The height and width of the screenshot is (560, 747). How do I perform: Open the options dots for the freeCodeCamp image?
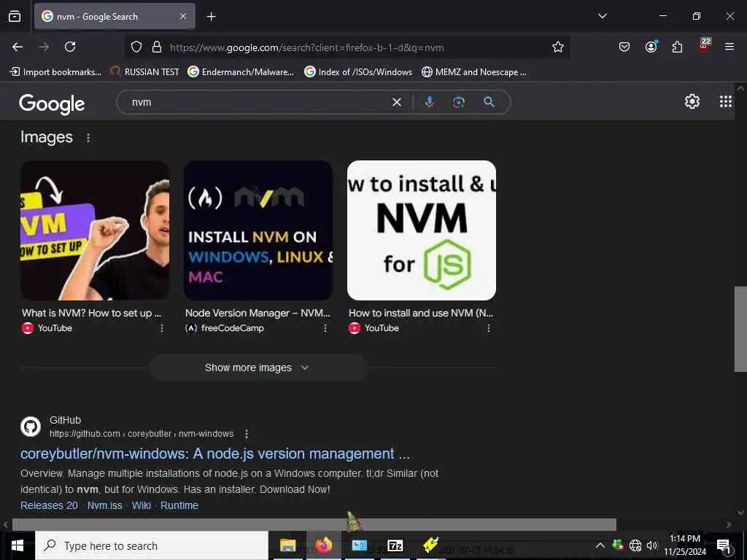(x=325, y=328)
